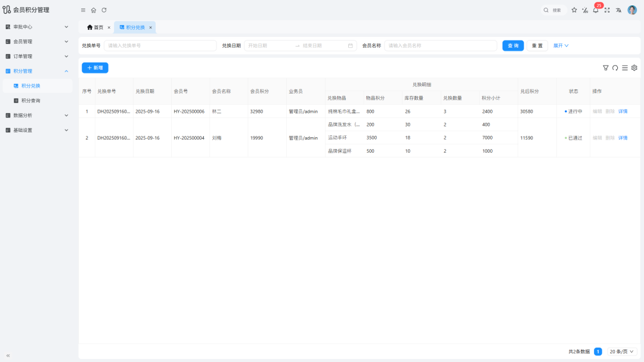Click the theme toggle icon beside the star
Image resolution: width=644 pixels, height=362 pixels.
tap(585, 10)
